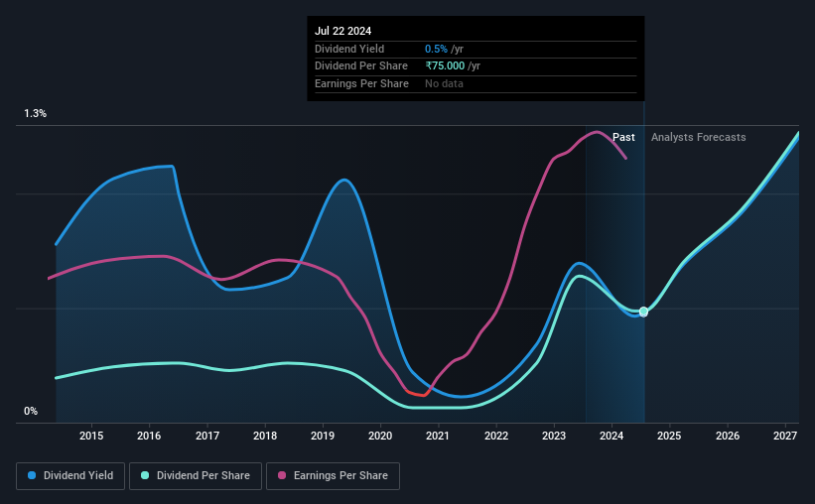815x504 pixels.
Task: Click the 2017 x-axis year label
Action: [206, 436]
